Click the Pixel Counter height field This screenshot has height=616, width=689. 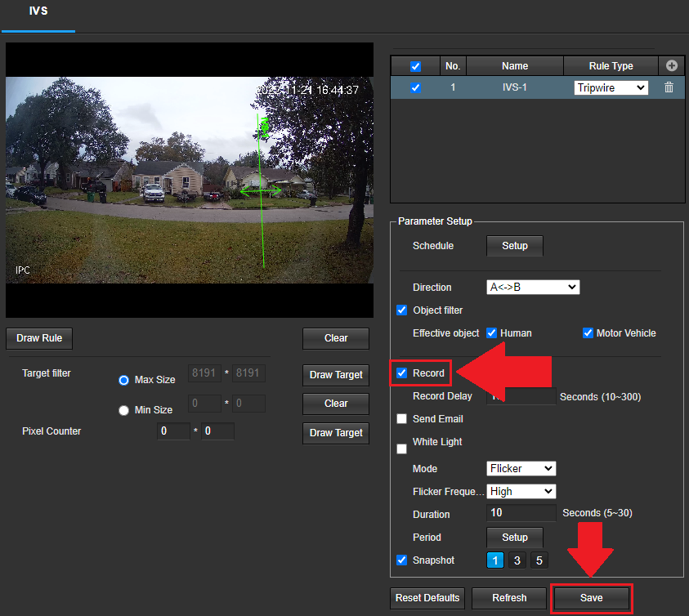(217, 431)
